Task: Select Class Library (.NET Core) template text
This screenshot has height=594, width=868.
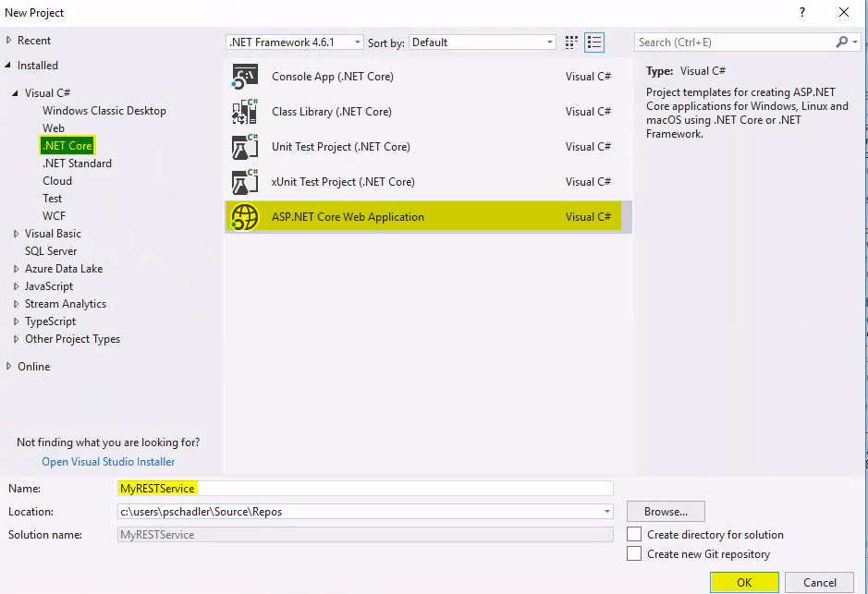Action: click(332, 111)
